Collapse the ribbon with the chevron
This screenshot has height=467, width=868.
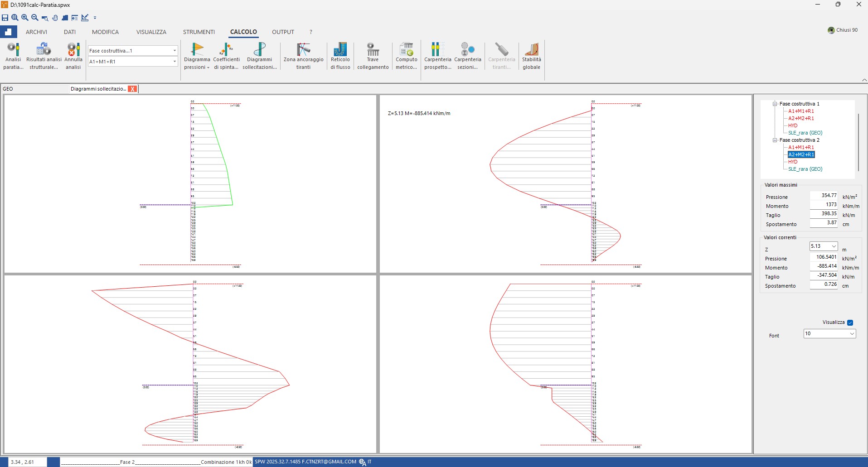point(864,80)
